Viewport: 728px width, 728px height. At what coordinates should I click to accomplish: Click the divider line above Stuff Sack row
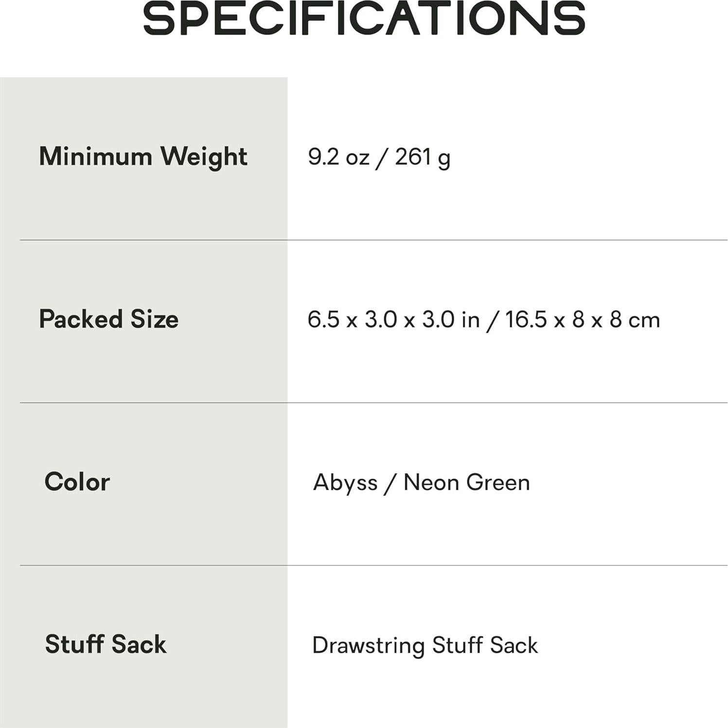coord(373,565)
